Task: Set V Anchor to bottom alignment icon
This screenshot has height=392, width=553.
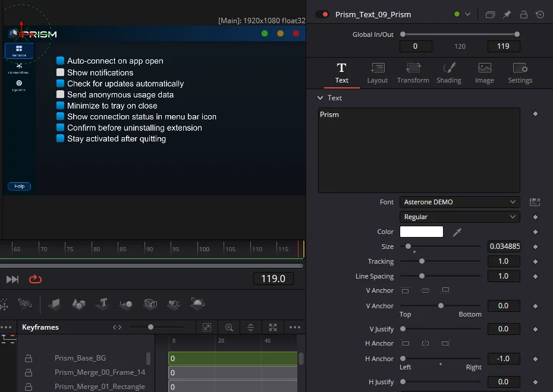Action: pyautogui.click(x=445, y=290)
